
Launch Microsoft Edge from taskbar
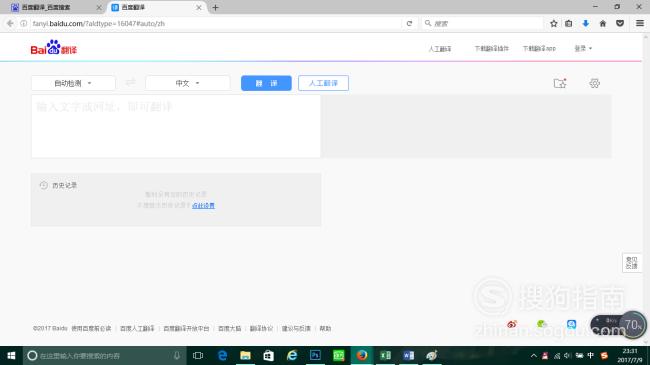point(223,355)
